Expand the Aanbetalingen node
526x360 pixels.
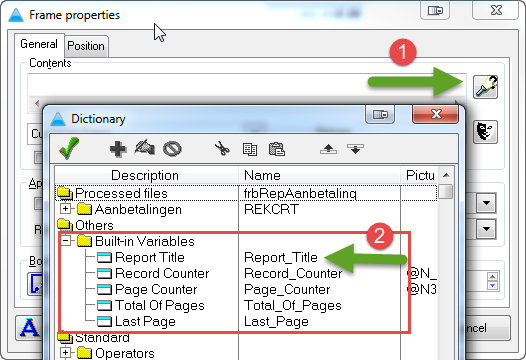[x=66, y=208]
